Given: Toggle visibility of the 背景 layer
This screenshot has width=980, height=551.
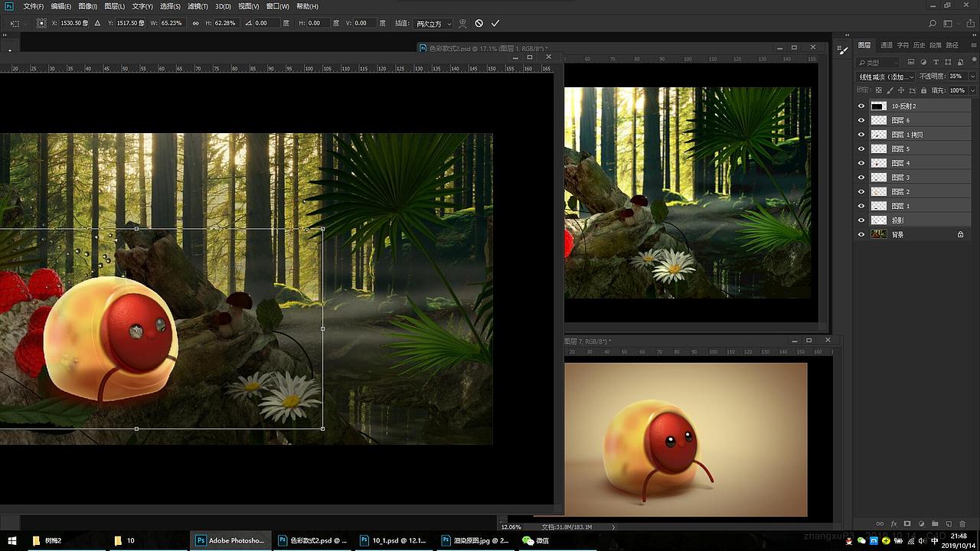Looking at the screenshot, I should coord(861,235).
